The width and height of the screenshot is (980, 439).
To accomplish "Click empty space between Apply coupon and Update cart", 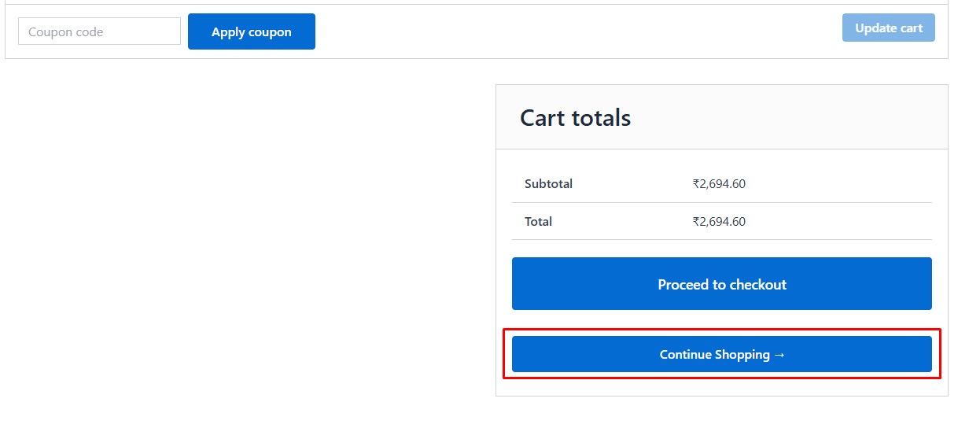I will [x=574, y=31].
